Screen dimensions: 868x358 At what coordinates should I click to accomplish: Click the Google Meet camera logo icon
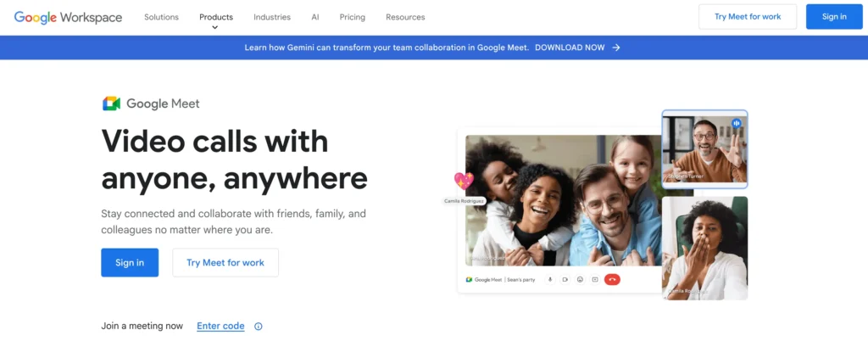pos(111,103)
